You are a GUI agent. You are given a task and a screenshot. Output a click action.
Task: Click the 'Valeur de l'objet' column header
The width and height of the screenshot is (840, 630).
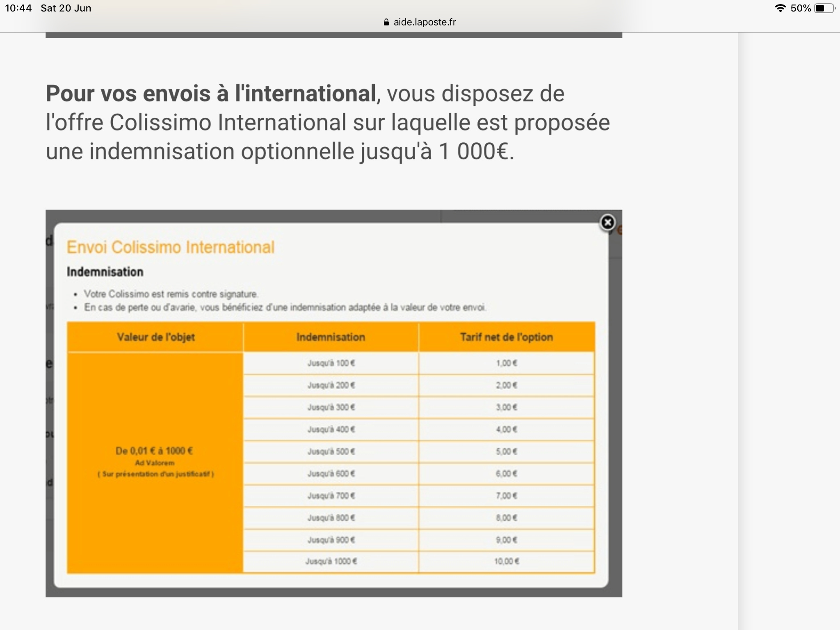[x=155, y=337]
